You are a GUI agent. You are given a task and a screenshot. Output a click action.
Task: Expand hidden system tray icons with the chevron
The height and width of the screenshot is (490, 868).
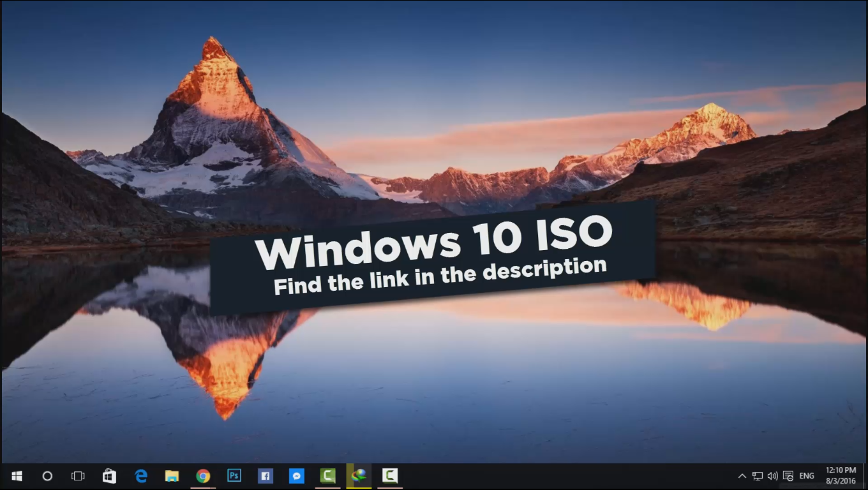coord(742,475)
